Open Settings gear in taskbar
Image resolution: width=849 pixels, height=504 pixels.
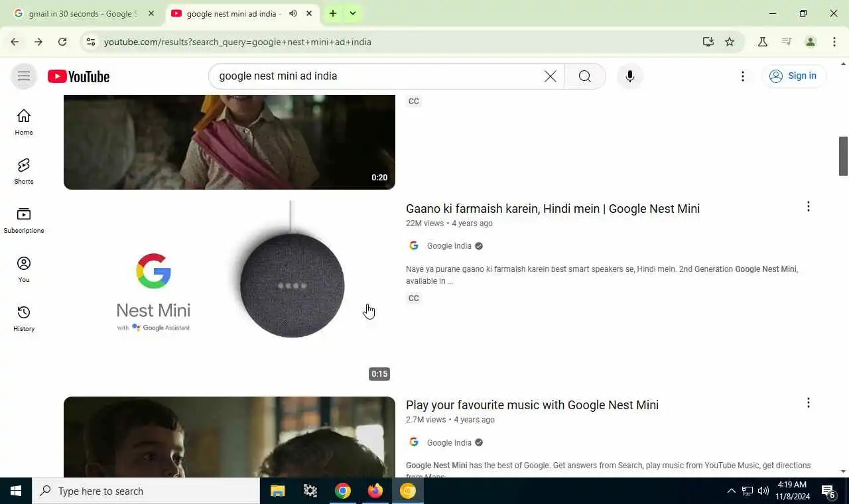(310, 491)
